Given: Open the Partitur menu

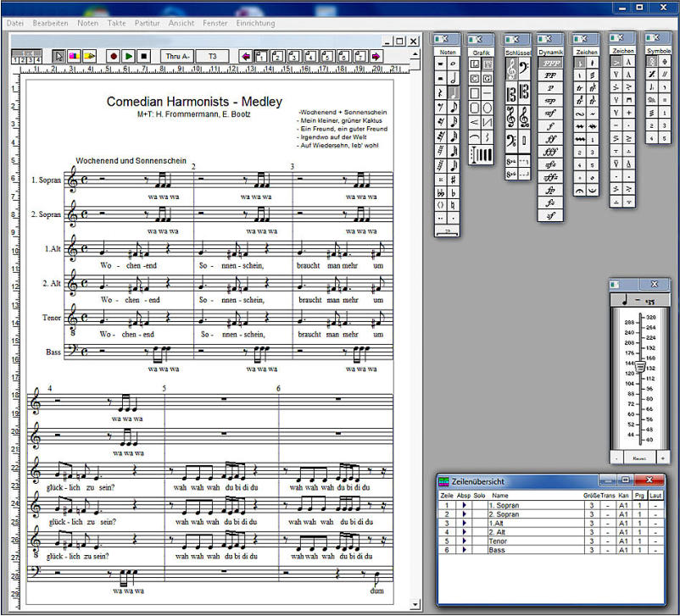Looking at the screenshot, I should pyautogui.click(x=148, y=23).
